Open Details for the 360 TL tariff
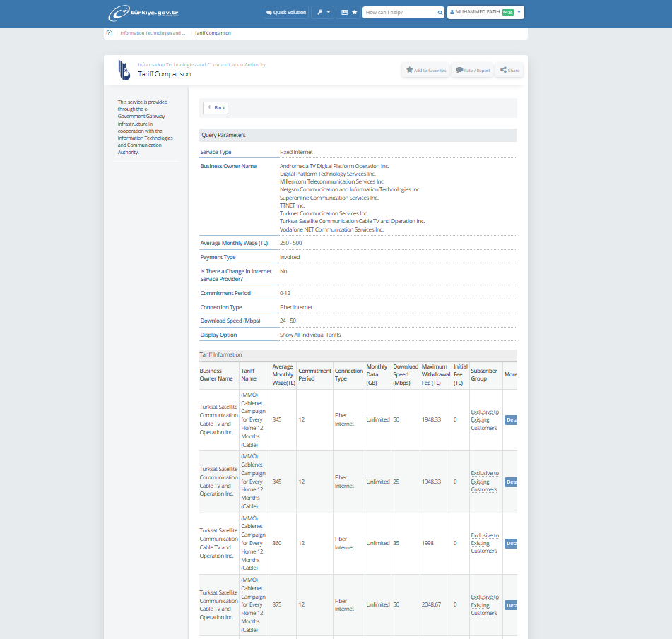This screenshot has height=639, width=672. [x=511, y=544]
